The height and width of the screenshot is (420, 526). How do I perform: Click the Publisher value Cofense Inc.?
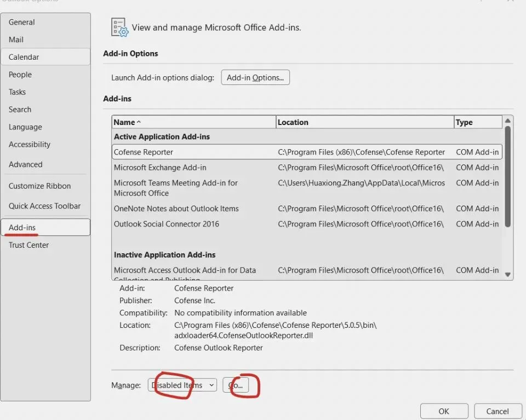pyautogui.click(x=195, y=300)
